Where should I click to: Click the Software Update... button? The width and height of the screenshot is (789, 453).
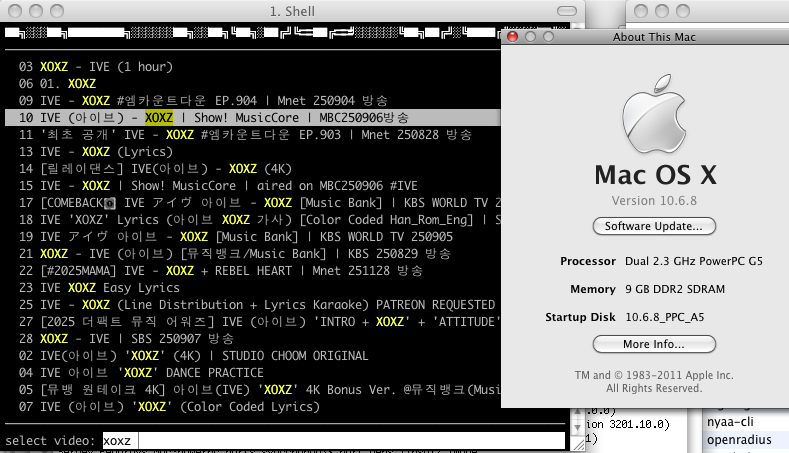click(654, 226)
